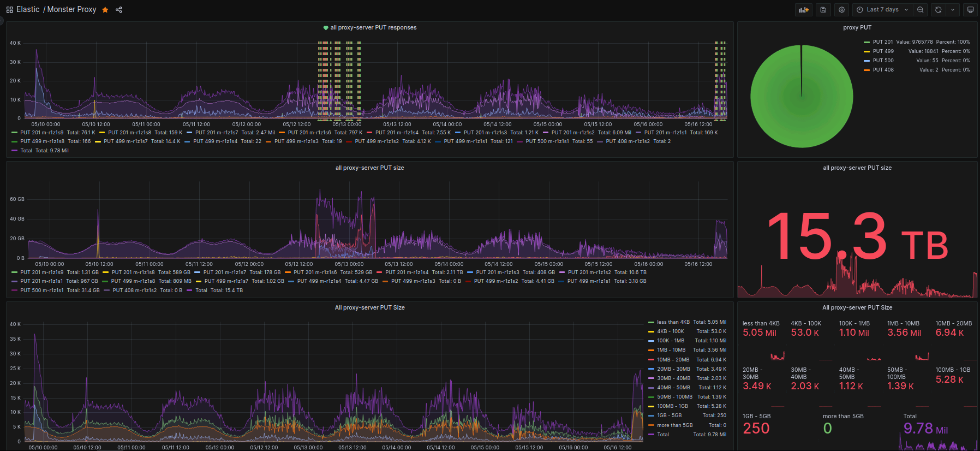
Task: Open the dashboard grid icon beside Elastic
Action: pos(9,10)
